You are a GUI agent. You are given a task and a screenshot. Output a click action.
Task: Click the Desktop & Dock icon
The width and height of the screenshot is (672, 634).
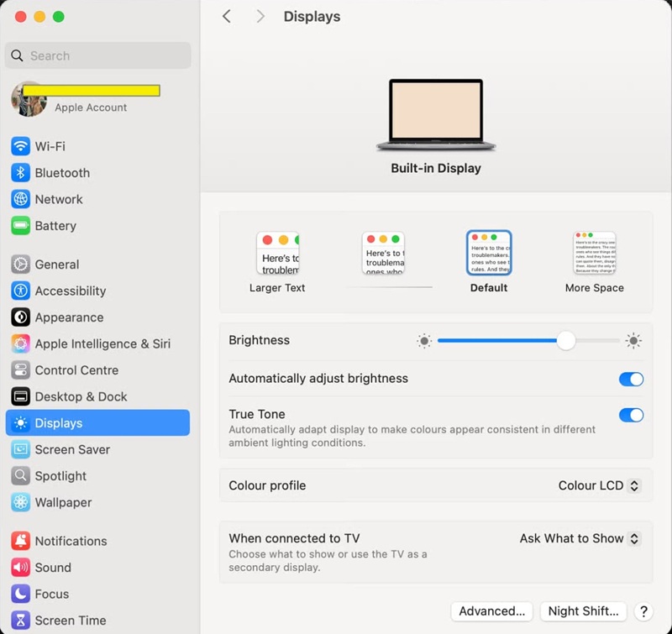coord(20,396)
